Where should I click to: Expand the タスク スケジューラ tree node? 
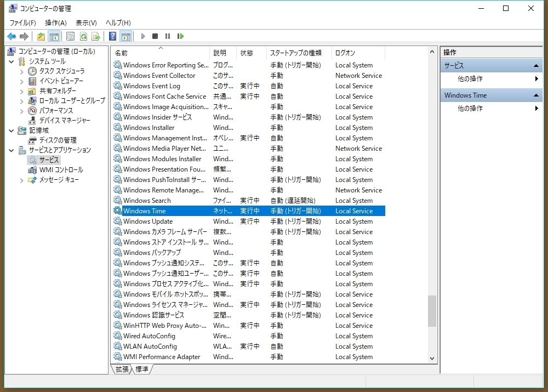pos(22,71)
